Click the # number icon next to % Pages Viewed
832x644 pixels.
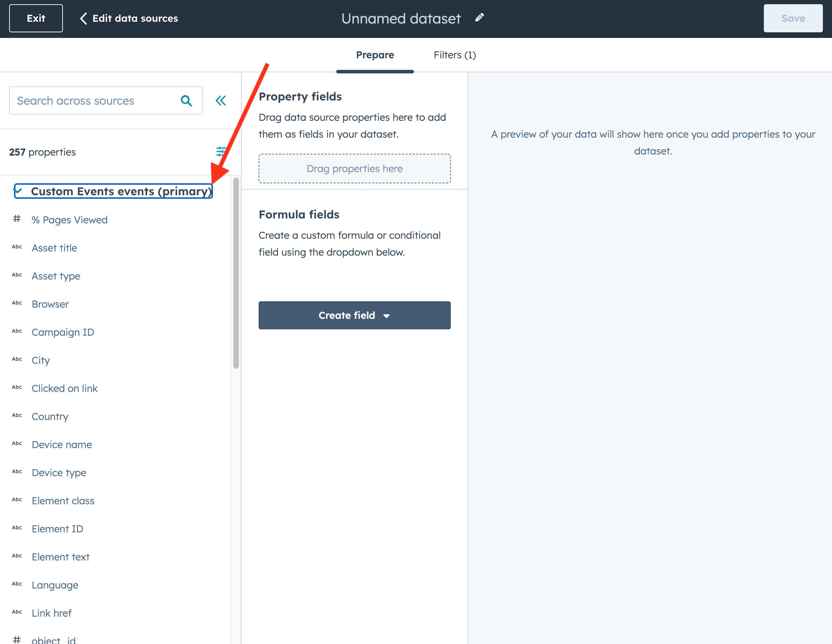(x=17, y=219)
